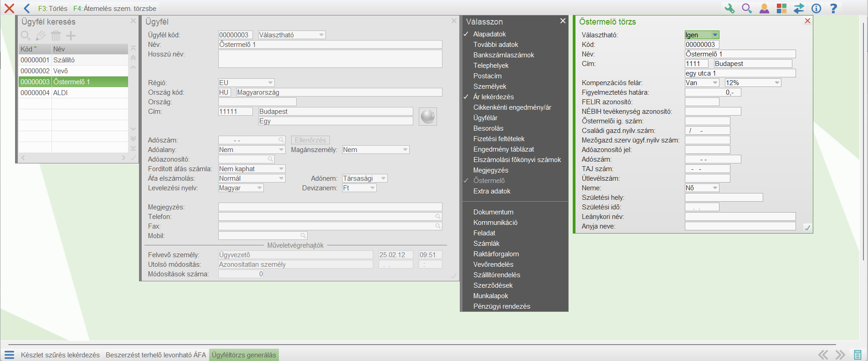
Task: Open the user profile icon in top toolbar
Action: [x=764, y=8]
